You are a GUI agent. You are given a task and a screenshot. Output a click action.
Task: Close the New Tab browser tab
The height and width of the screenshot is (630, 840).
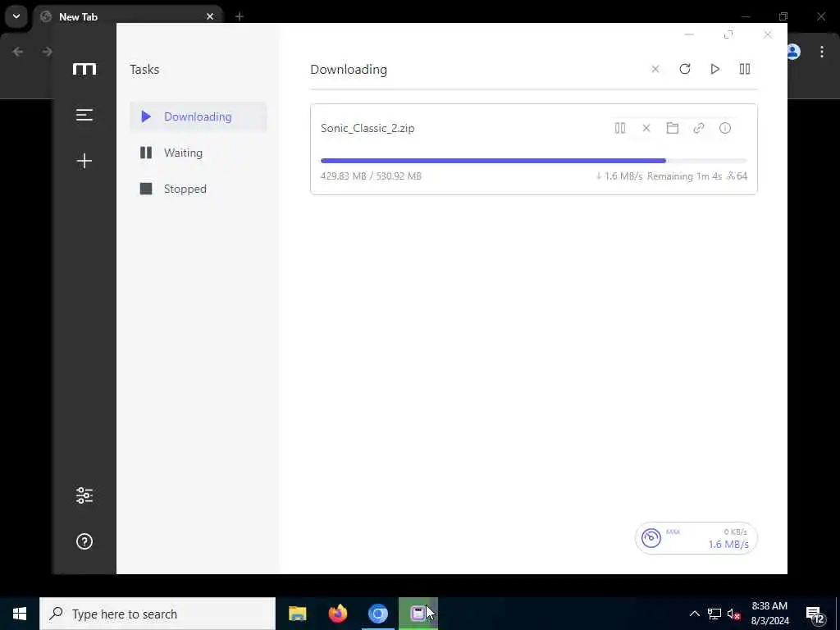coord(210,16)
